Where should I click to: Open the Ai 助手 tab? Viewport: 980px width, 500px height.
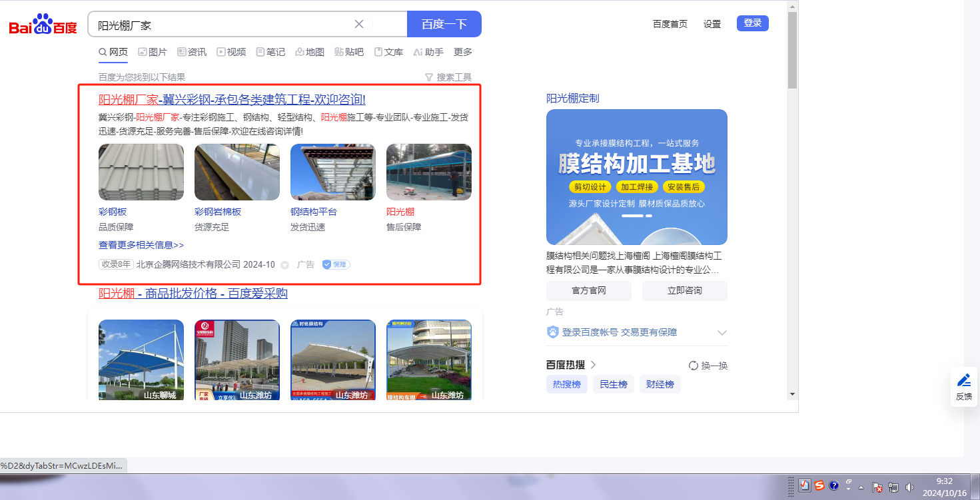click(x=428, y=52)
